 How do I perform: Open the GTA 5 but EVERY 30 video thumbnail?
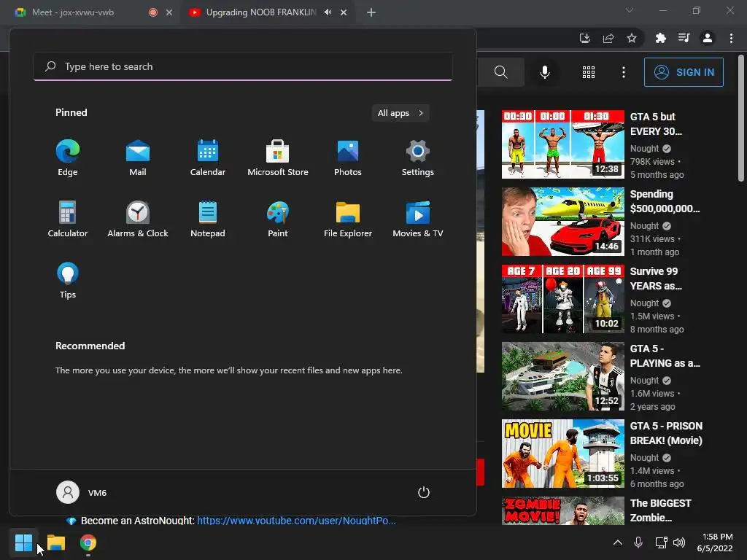562,144
